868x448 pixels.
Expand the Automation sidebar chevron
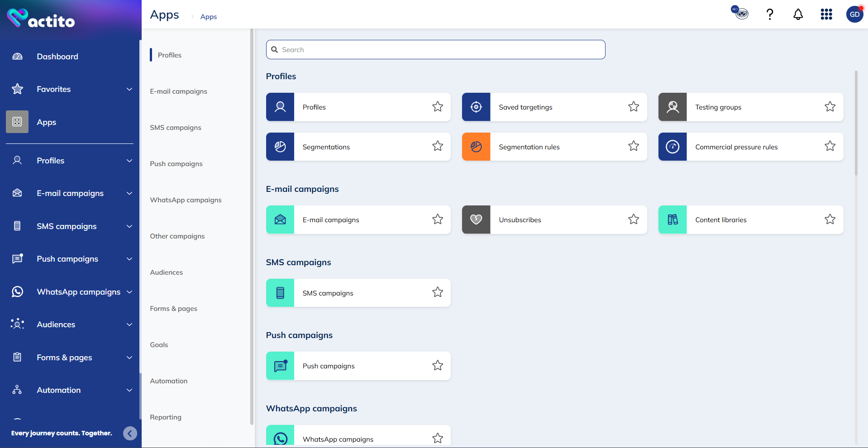(x=129, y=390)
